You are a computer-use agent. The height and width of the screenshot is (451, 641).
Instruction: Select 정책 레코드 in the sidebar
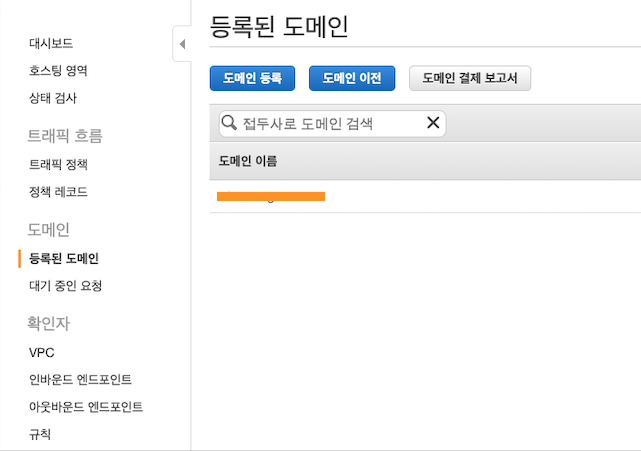tap(58, 192)
